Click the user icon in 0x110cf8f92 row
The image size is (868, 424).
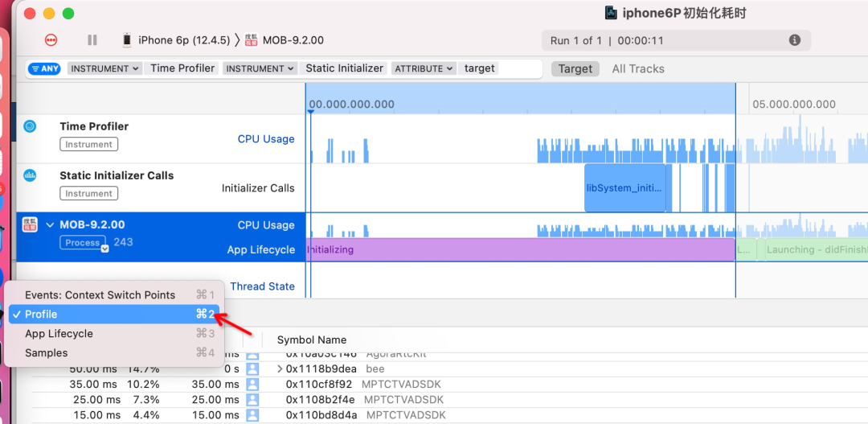[253, 384]
